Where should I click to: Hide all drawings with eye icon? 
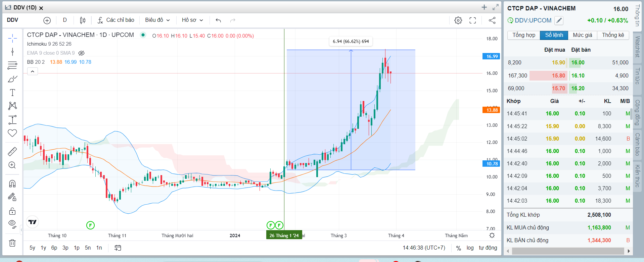coord(12,224)
